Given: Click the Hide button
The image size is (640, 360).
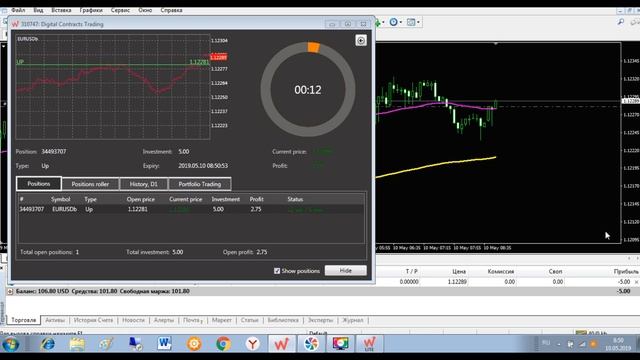Looking at the screenshot, I should [x=346, y=271].
